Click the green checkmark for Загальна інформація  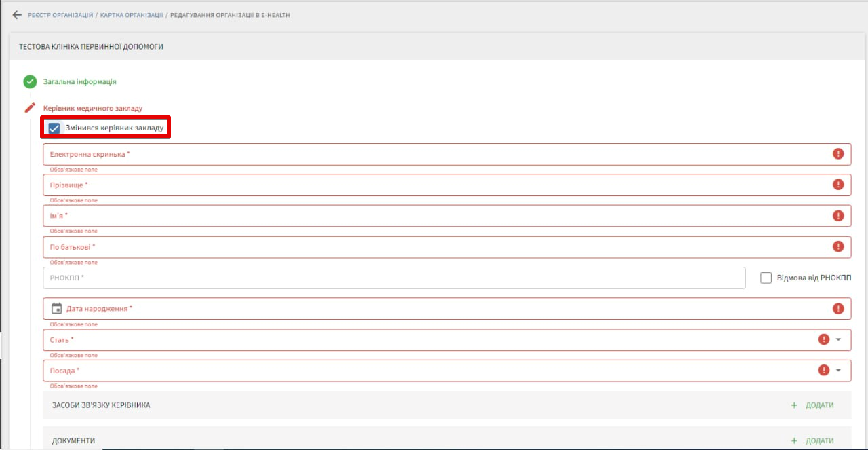tap(30, 82)
